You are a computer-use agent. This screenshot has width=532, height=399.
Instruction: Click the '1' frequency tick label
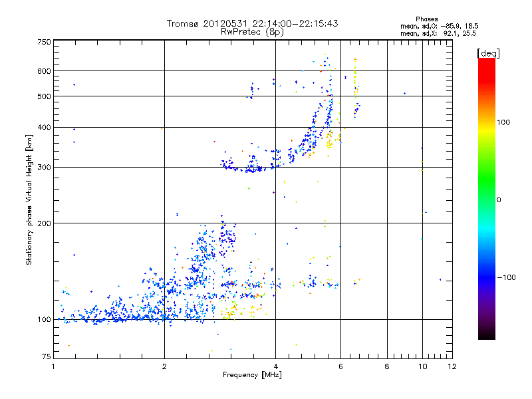pyautogui.click(x=54, y=366)
